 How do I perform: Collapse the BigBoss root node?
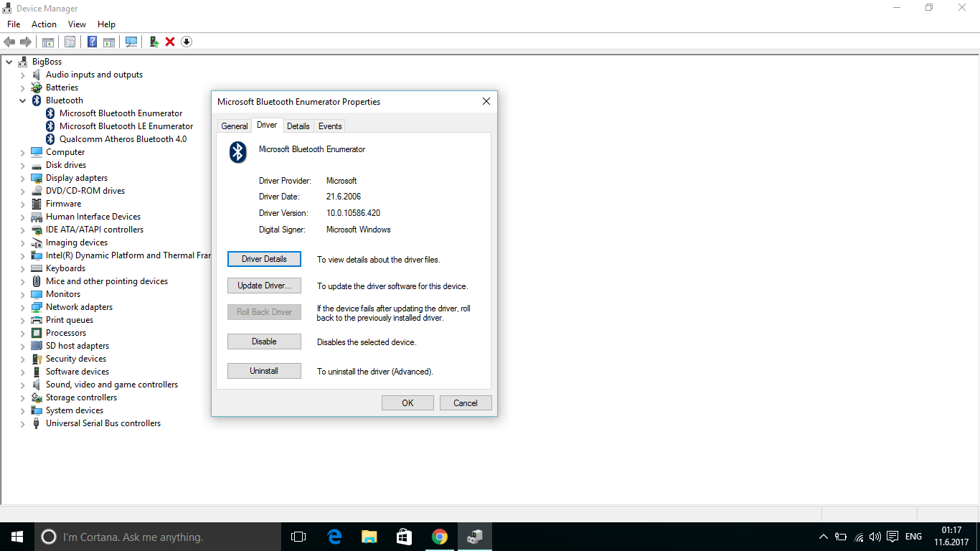[9, 62]
